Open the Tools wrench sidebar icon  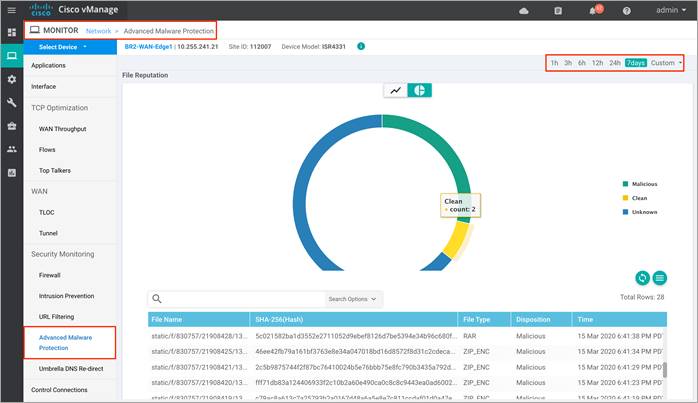pyautogui.click(x=12, y=102)
